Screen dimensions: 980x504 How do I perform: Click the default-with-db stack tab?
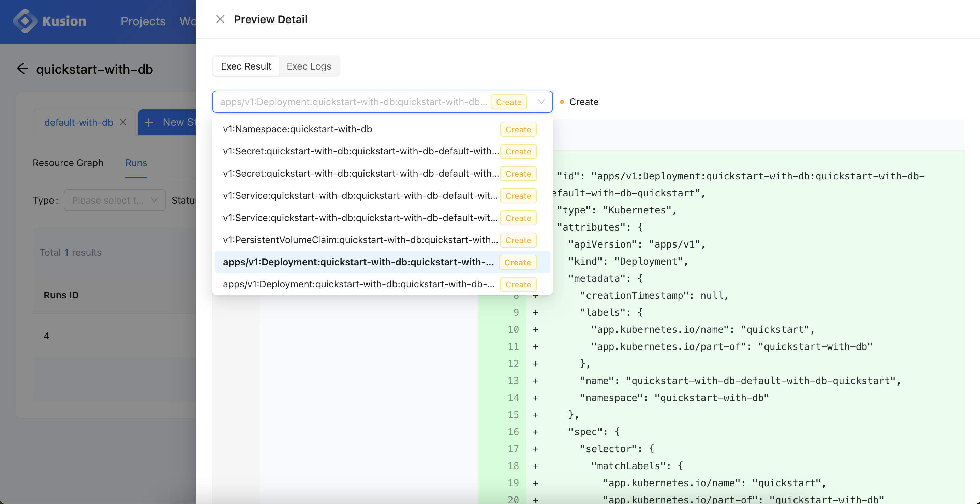tap(79, 122)
